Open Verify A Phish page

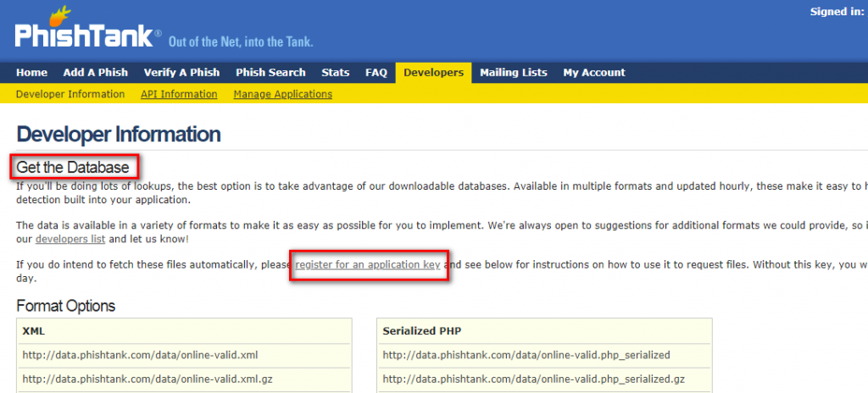[181, 73]
